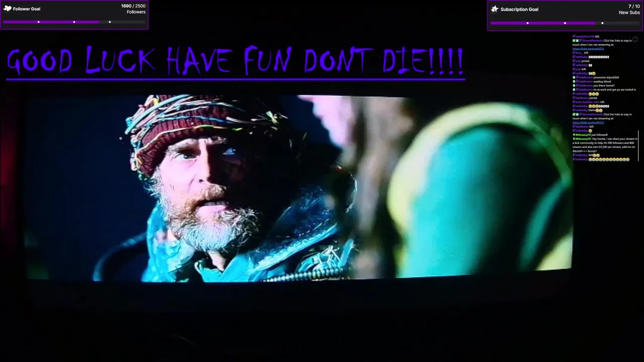Click the "pvjo joined." chat line
Image resolution: width=644 pixels, height=362 pixels.
click(x=581, y=61)
